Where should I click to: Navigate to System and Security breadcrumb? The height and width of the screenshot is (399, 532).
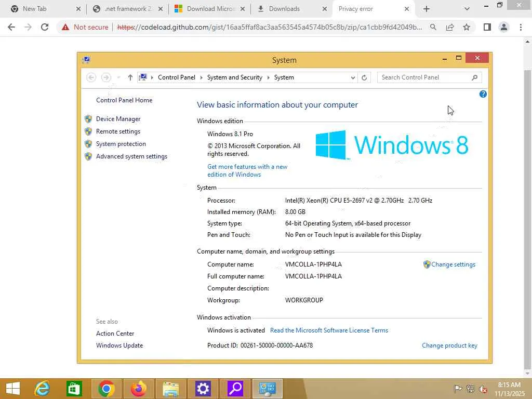[234, 77]
